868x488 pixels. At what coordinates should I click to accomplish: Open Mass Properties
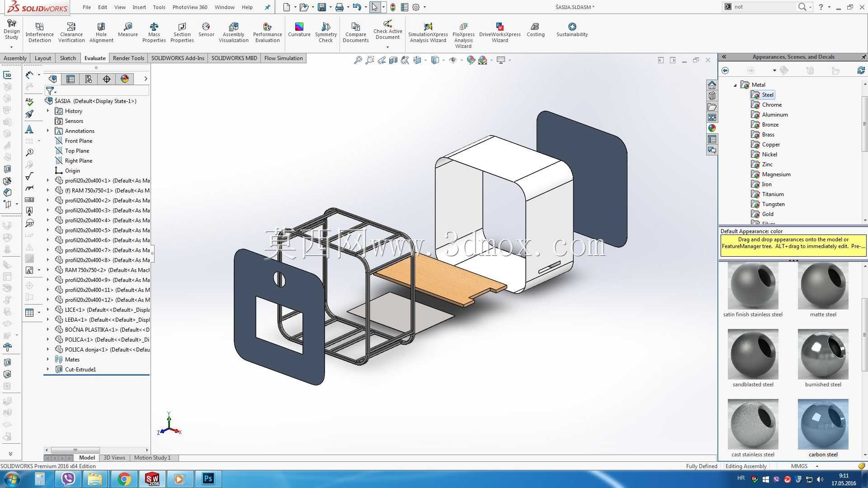[154, 32]
